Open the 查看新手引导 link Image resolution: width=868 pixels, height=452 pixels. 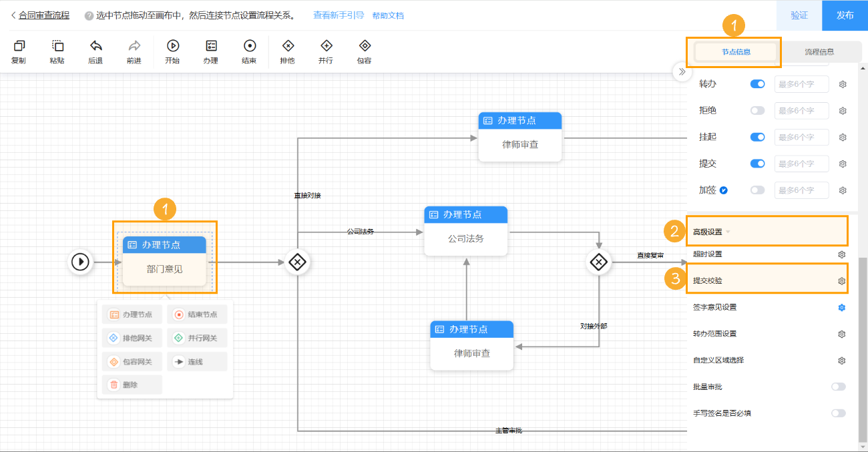(x=339, y=15)
